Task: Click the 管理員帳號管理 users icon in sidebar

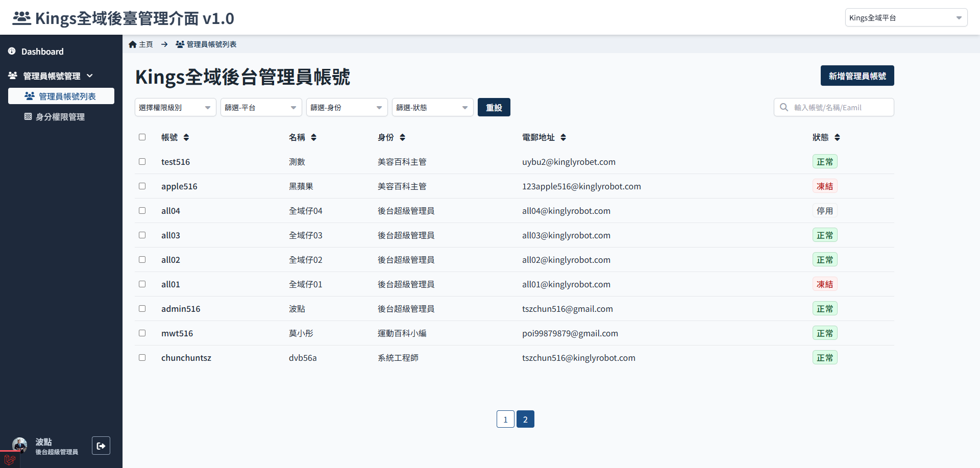Action: tap(13, 76)
